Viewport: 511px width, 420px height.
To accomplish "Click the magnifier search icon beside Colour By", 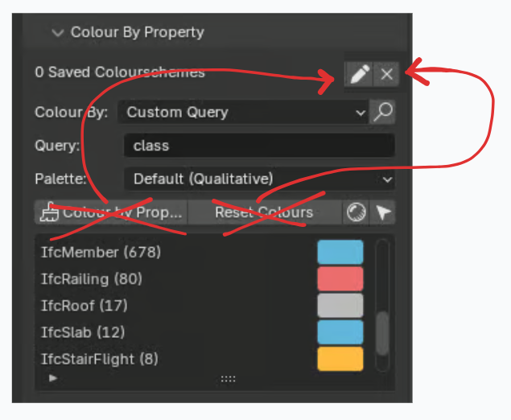I will tap(382, 112).
